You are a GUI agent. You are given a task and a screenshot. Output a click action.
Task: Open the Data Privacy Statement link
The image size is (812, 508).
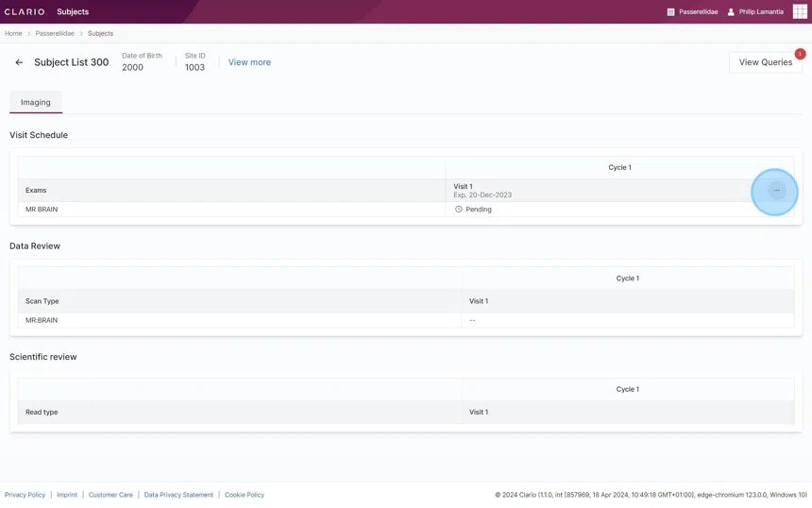click(178, 495)
